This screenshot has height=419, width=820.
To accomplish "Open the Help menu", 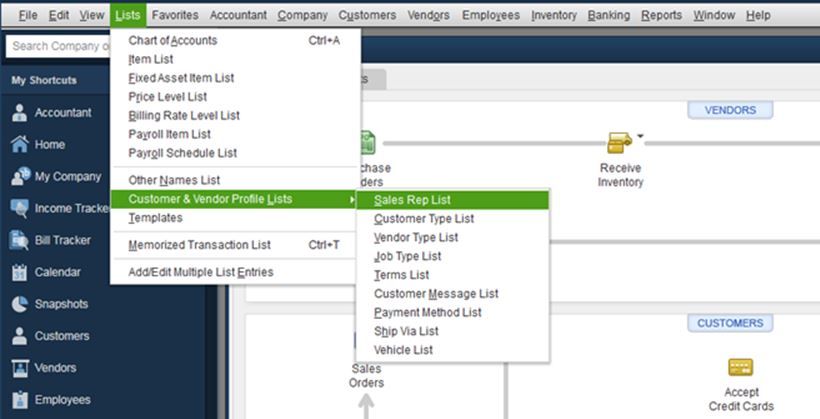I will 758,16.
